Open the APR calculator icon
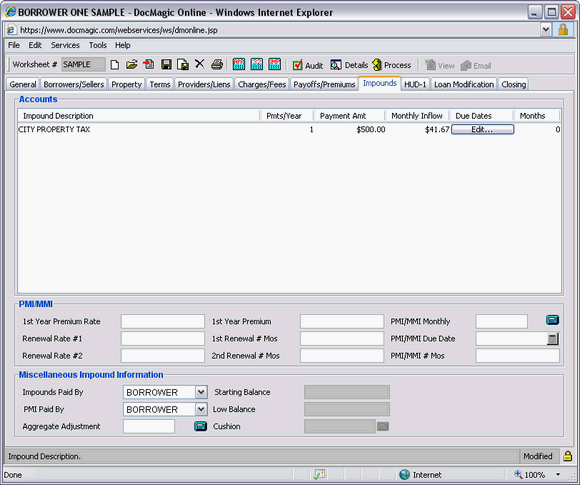The height and width of the screenshot is (485, 580). (x=239, y=64)
